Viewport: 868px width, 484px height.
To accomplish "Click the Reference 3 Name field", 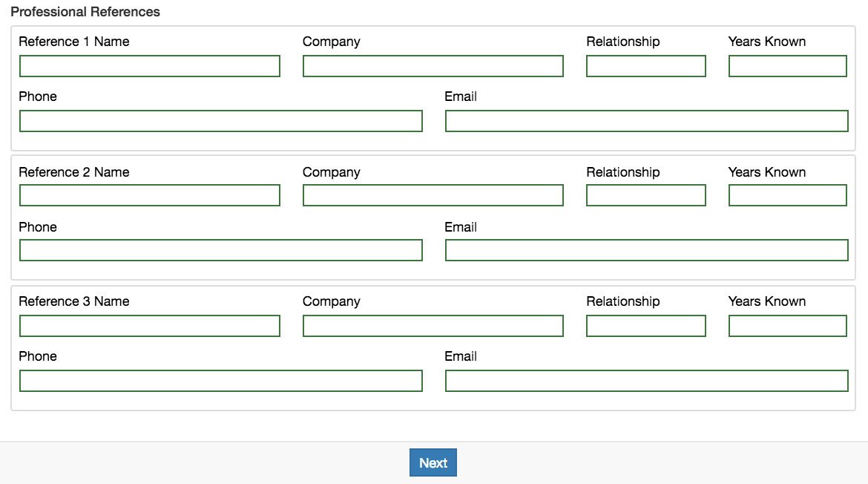I will [149, 326].
